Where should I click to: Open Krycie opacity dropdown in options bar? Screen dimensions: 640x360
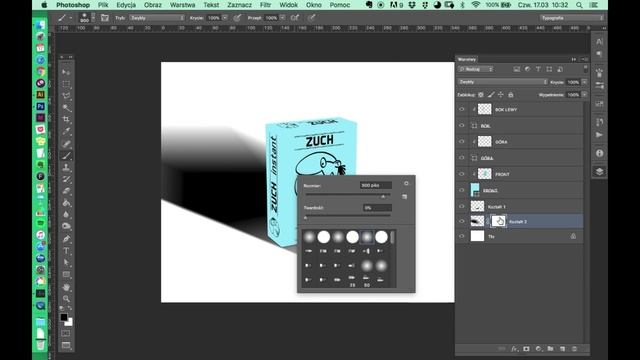tap(225, 18)
